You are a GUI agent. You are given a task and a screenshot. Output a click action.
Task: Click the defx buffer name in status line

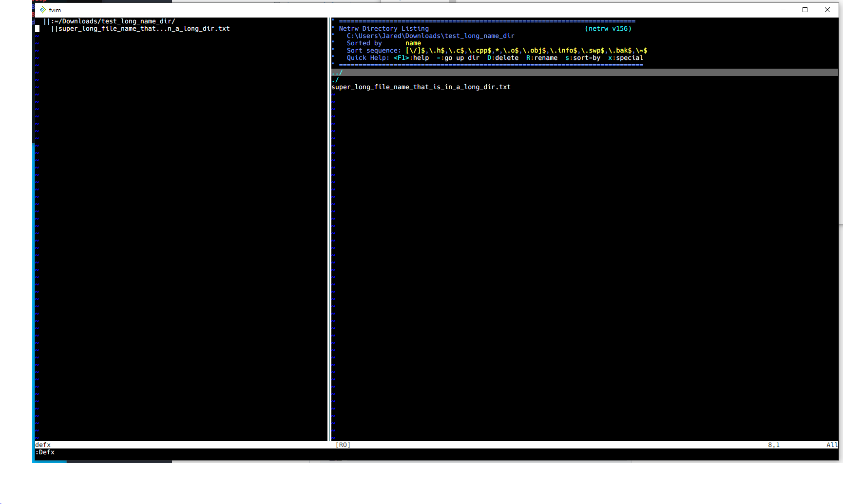tap(43, 445)
